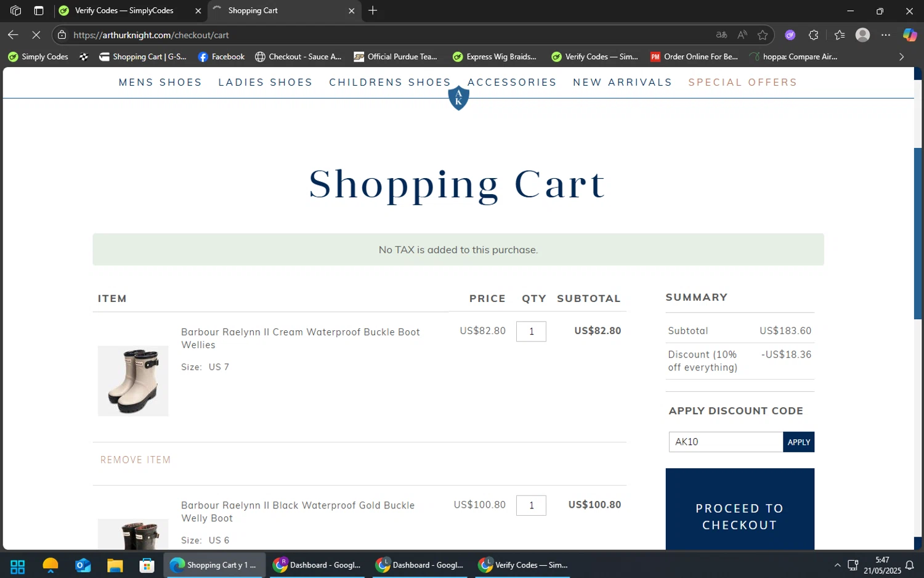Open the Windows Start menu
The width and height of the screenshot is (924, 578).
[17, 566]
